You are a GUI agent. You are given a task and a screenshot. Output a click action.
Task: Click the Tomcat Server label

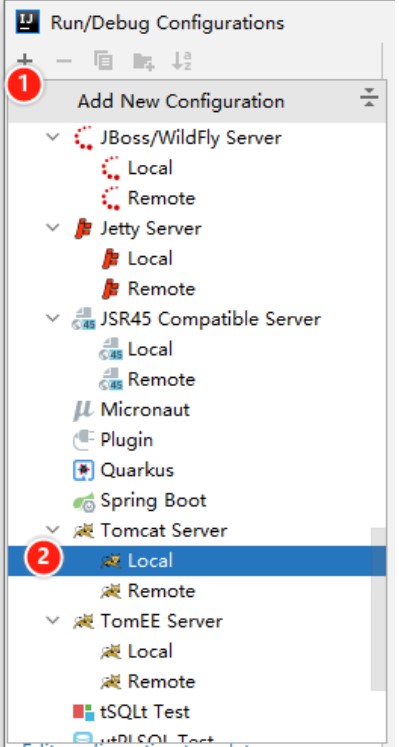point(164,530)
